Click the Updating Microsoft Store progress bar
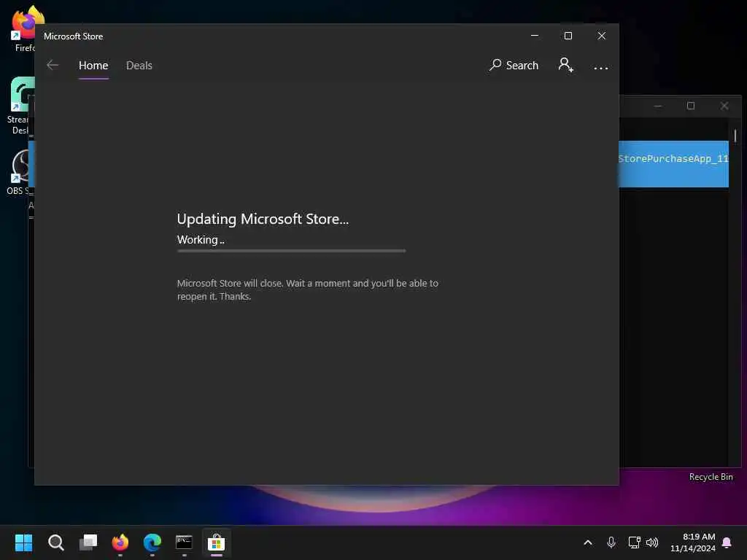The height and width of the screenshot is (560, 747). point(292,251)
